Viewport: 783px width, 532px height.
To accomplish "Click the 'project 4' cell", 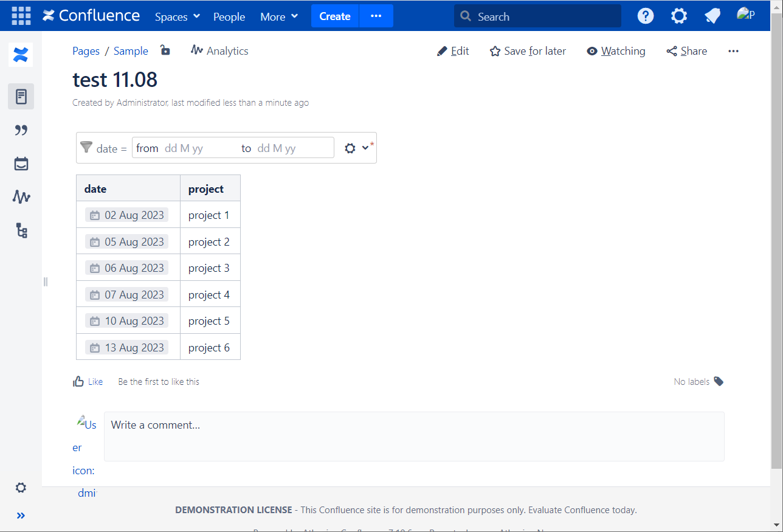I will (210, 295).
